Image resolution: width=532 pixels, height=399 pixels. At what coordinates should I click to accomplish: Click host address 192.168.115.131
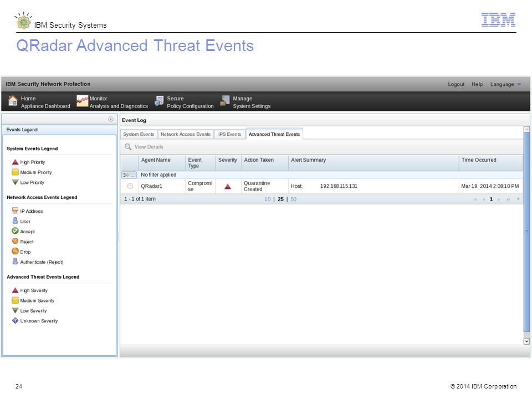339,186
